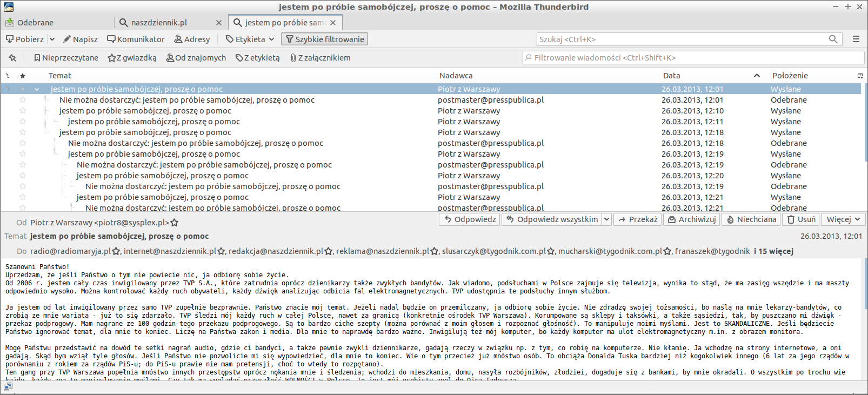Toggle the Nieprzeczytane unread filter
868x395 pixels.
click(66, 58)
